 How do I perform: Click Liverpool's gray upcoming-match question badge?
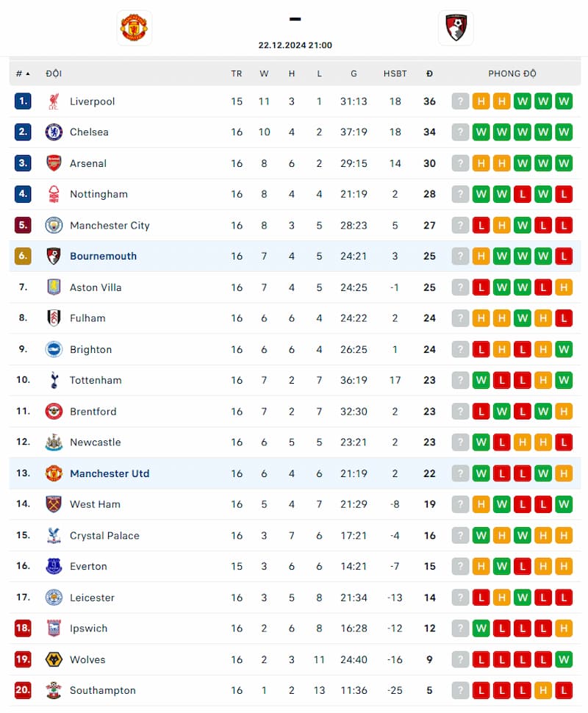(x=460, y=101)
